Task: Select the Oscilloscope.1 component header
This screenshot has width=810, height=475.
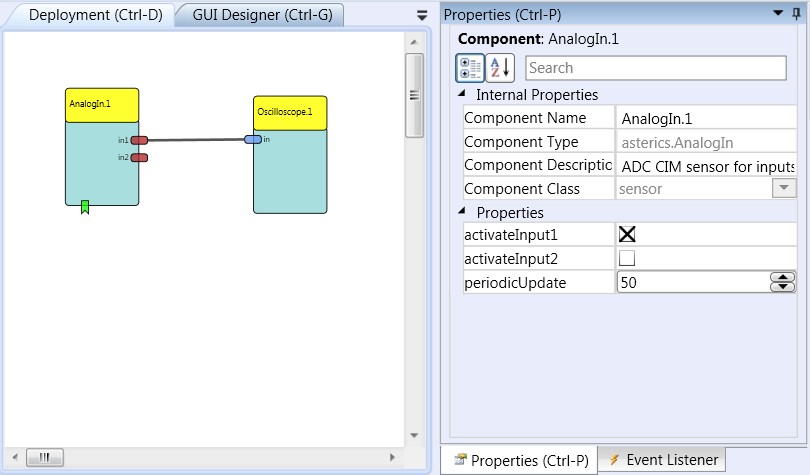Action: point(290,113)
